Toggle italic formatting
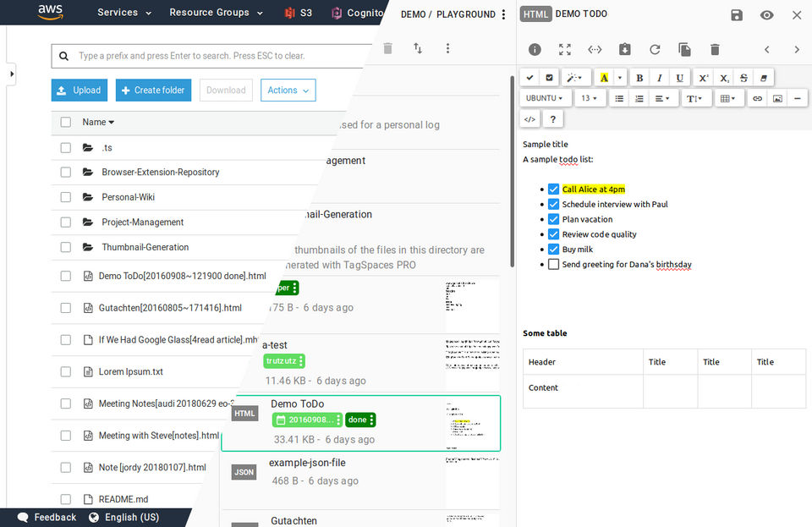 click(x=659, y=78)
